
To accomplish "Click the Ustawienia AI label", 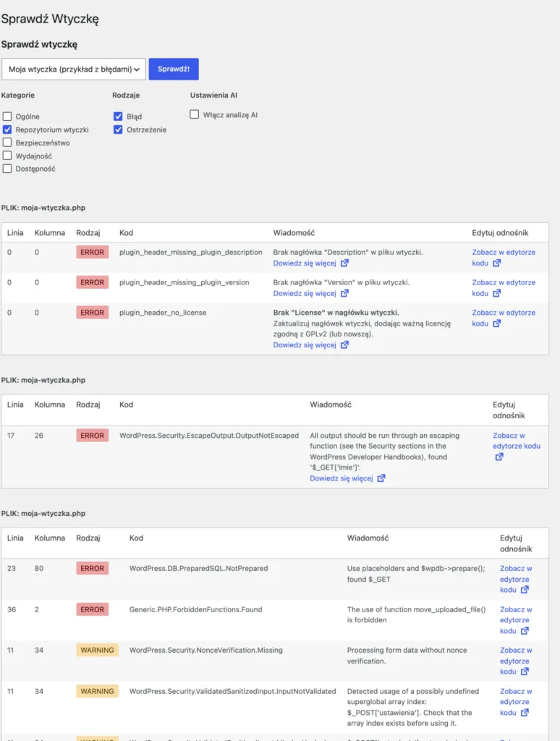I will click(213, 95).
